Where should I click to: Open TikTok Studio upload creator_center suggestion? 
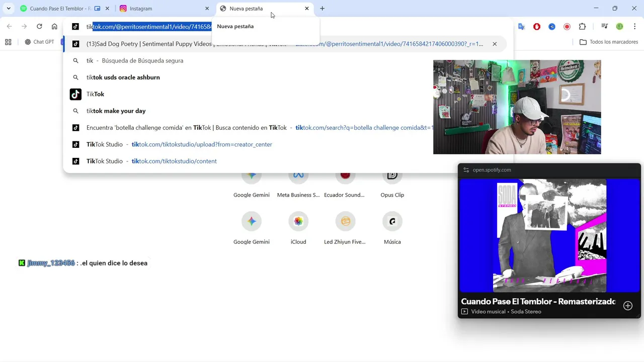pyautogui.click(x=179, y=144)
